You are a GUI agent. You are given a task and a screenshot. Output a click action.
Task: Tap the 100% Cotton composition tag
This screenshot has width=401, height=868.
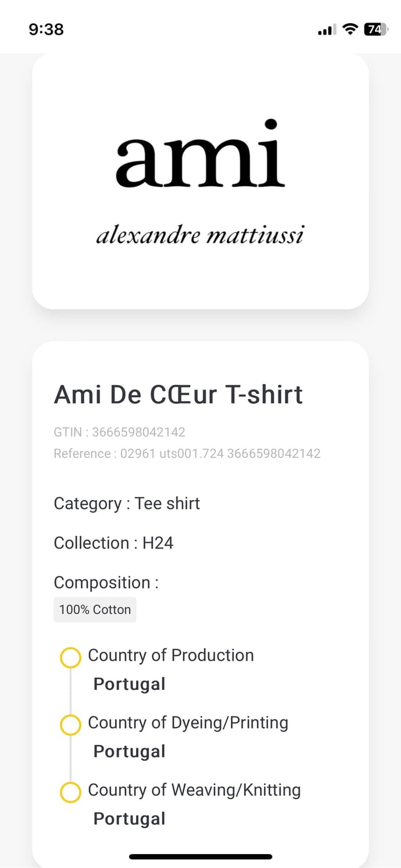pyautogui.click(x=95, y=610)
